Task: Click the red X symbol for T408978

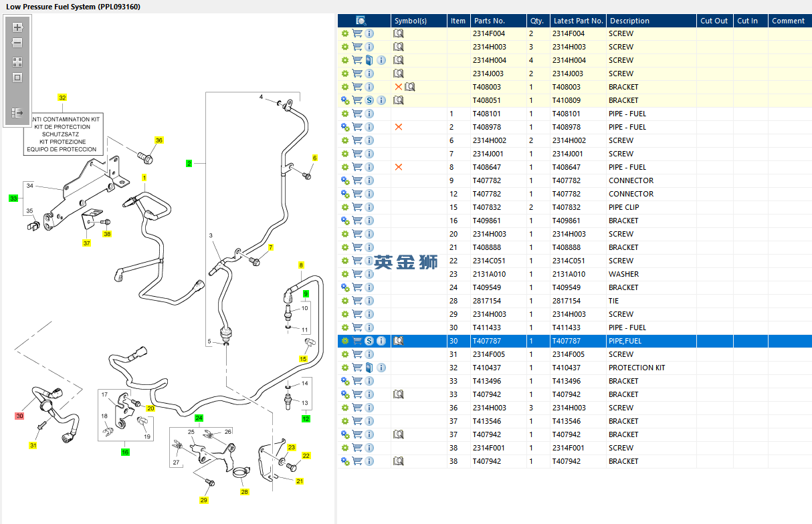Action: pyautogui.click(x=399, y=127)
